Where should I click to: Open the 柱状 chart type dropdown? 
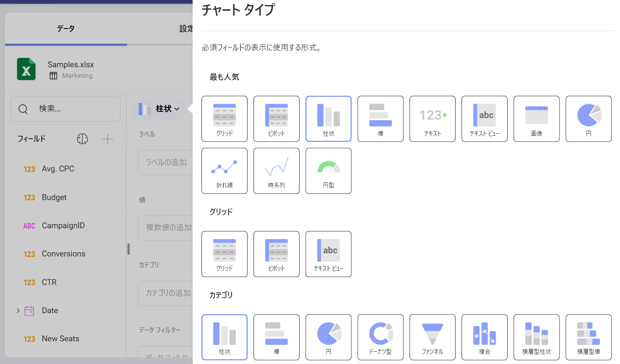click(x=159, y=109)
